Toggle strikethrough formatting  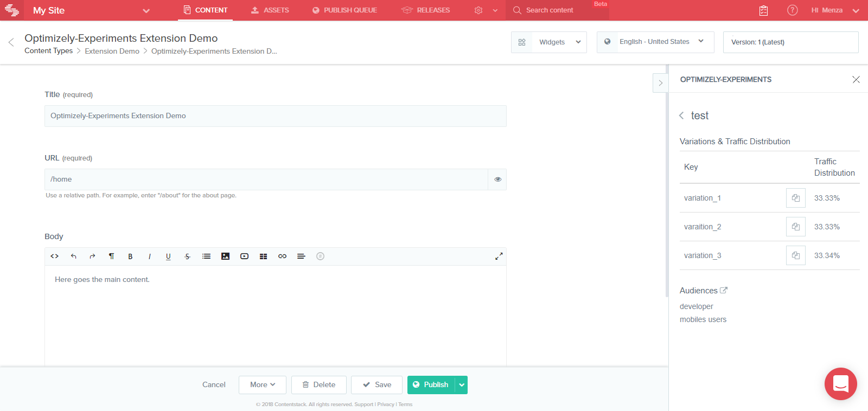click(187, 256)
